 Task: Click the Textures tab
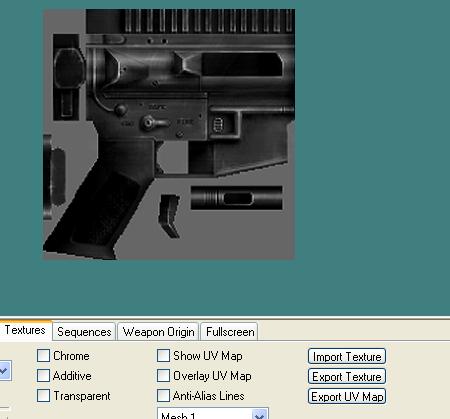click(x=25, y=330)
